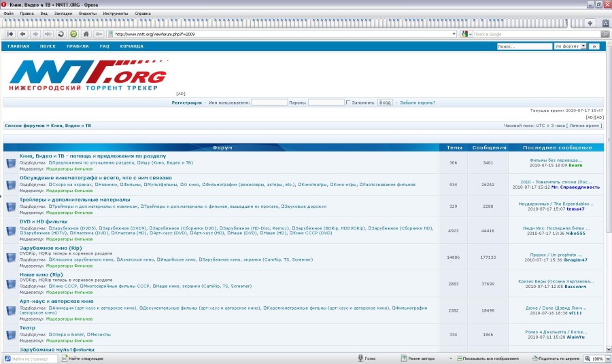Click the password wand key icon
This screenshot has height=364, width=612.
click(x=99, y=34)
